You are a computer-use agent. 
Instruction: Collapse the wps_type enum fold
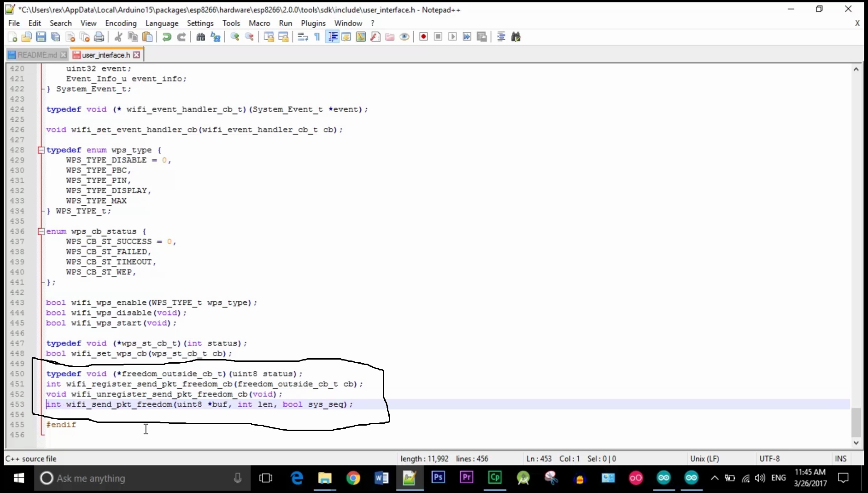coord(41,150)
